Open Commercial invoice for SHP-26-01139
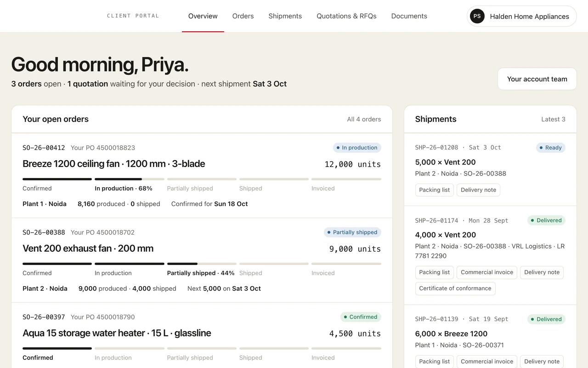Screen dimensions: 588x368 487,362
